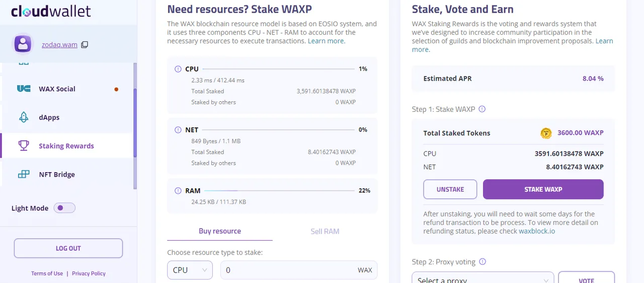Open the waxblock.io link
This screenshot has height=283, width=644.
point(537,231)
